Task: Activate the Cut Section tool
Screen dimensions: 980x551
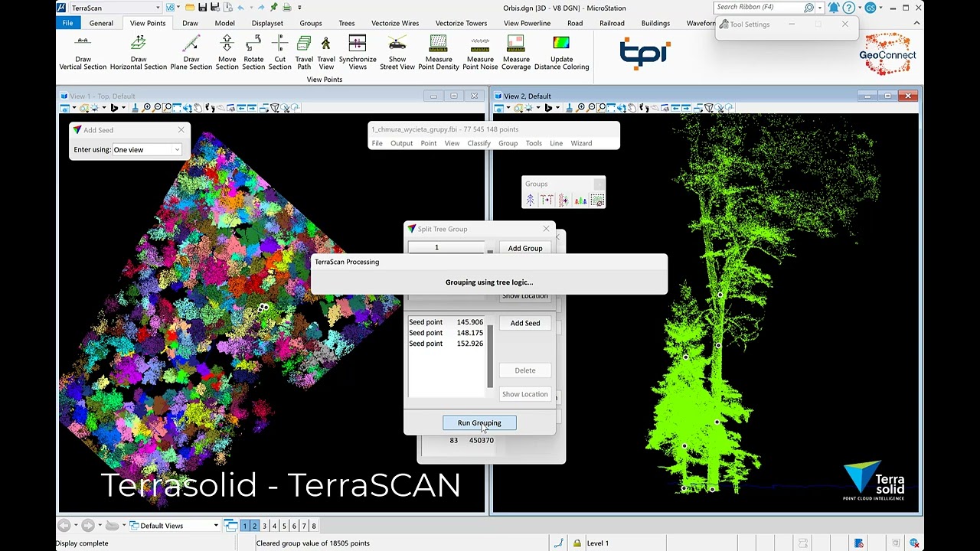Action: pos(279,53)
